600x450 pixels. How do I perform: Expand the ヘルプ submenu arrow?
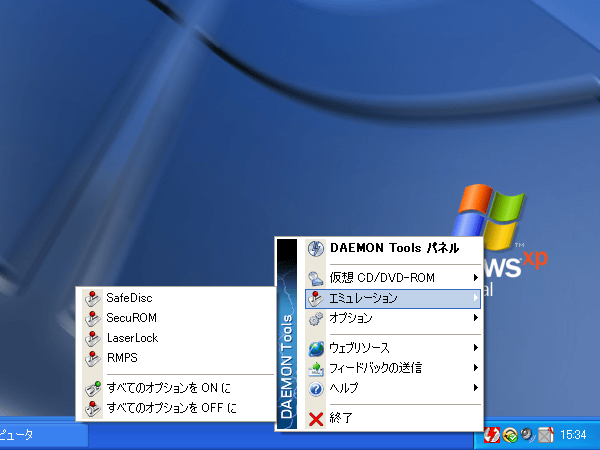tap(476, 388)
